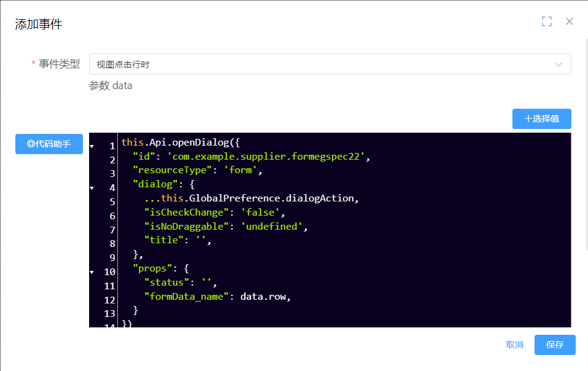Click the fold arrow gutter beside line 10

pos(91,271)
